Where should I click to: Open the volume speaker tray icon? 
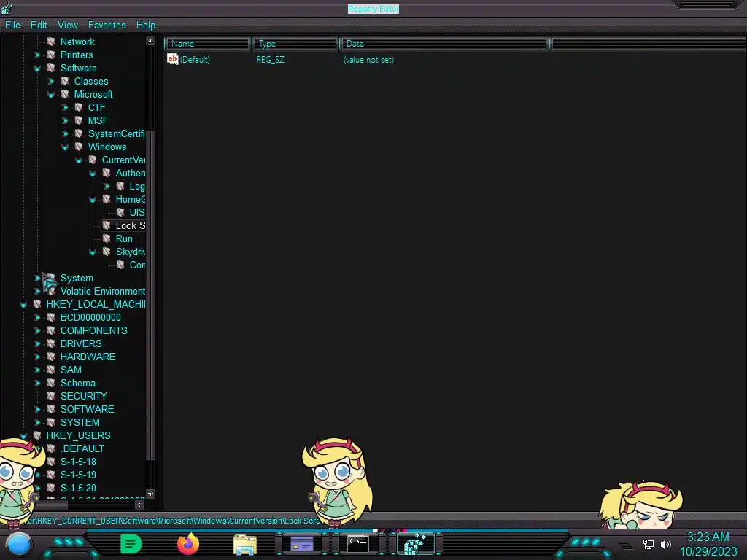pyautogui.click(x=666, y=544)
